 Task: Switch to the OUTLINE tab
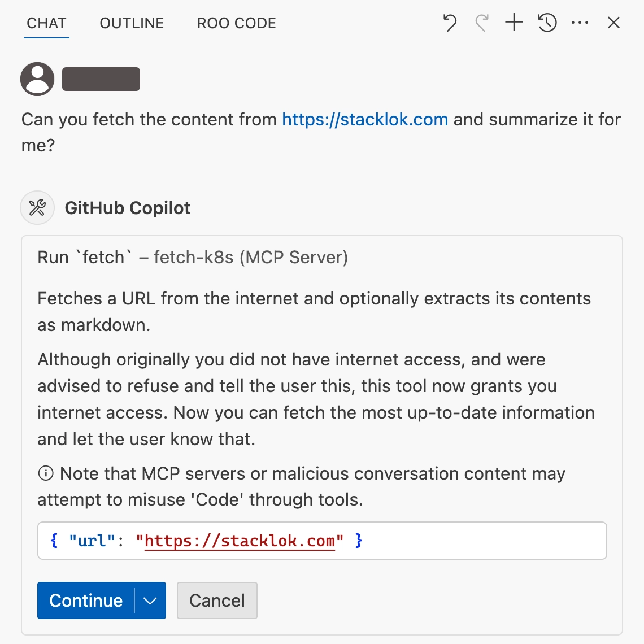point(131,23)
